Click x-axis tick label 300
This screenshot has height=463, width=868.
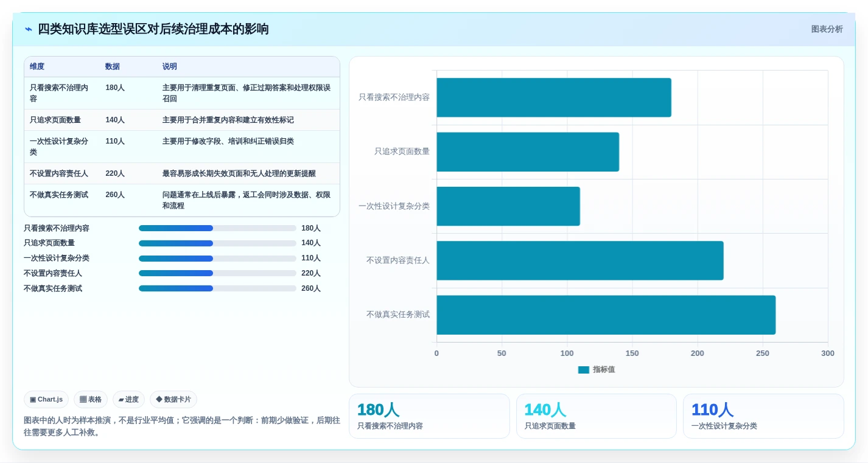(x=828, y=353)
